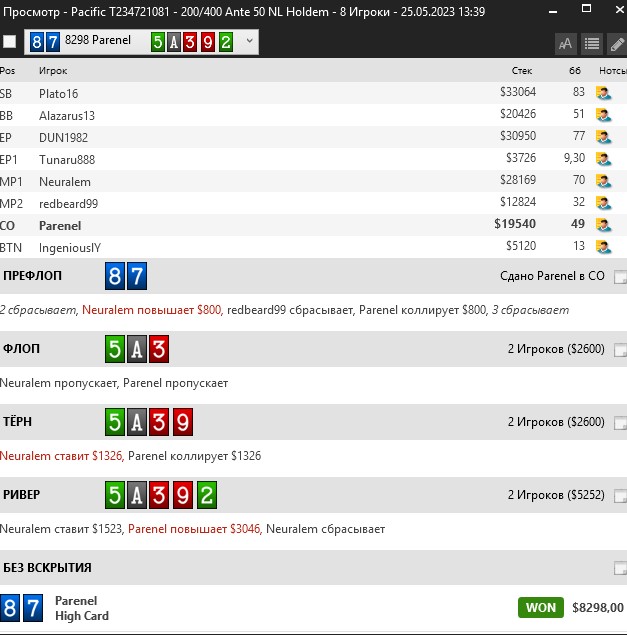Click the Pos column header

pos(7,70)
